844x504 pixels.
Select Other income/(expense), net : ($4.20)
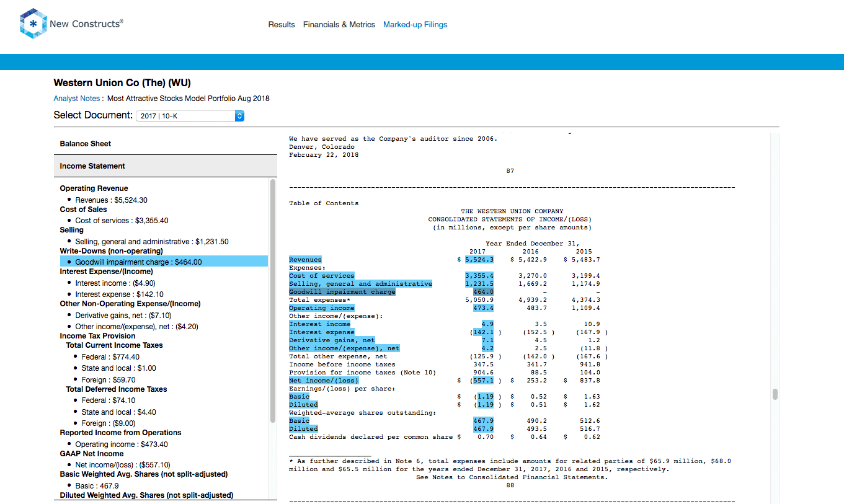pyautogui.click(x=136, y=327)
